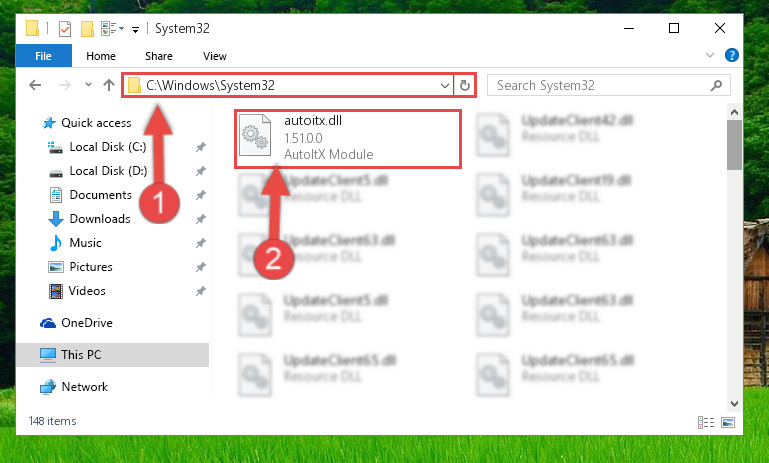Toggle pin beside Pictures
769x463 pixels.
point(201,267)
